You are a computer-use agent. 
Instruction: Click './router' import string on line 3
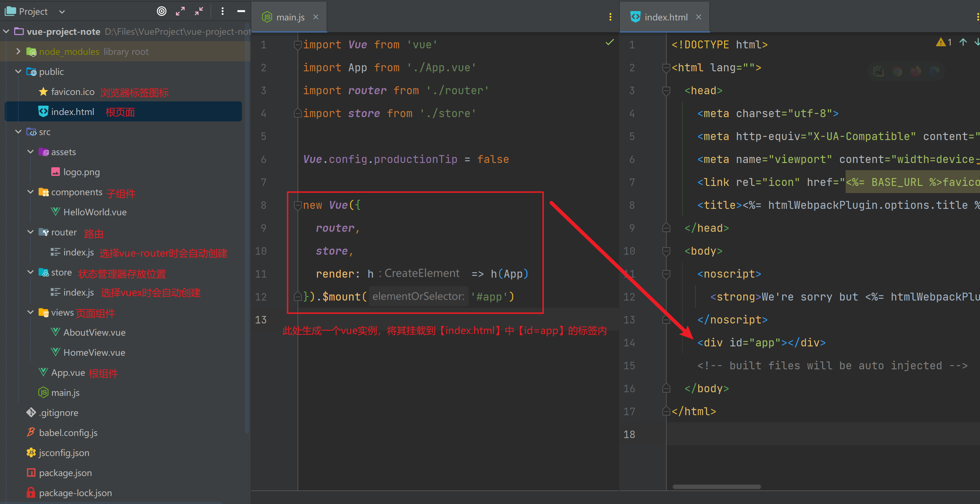coord(457,91)
